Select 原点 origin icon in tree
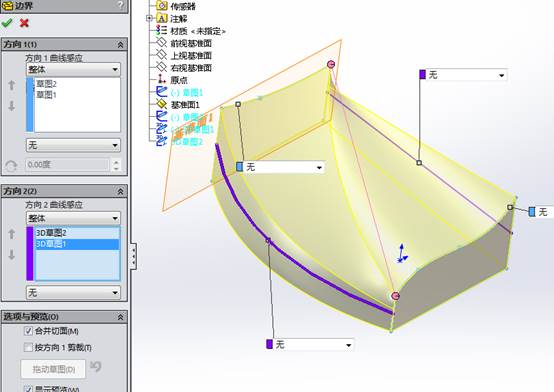The height and width of the screenshot is (392, 554). (161, 79)
